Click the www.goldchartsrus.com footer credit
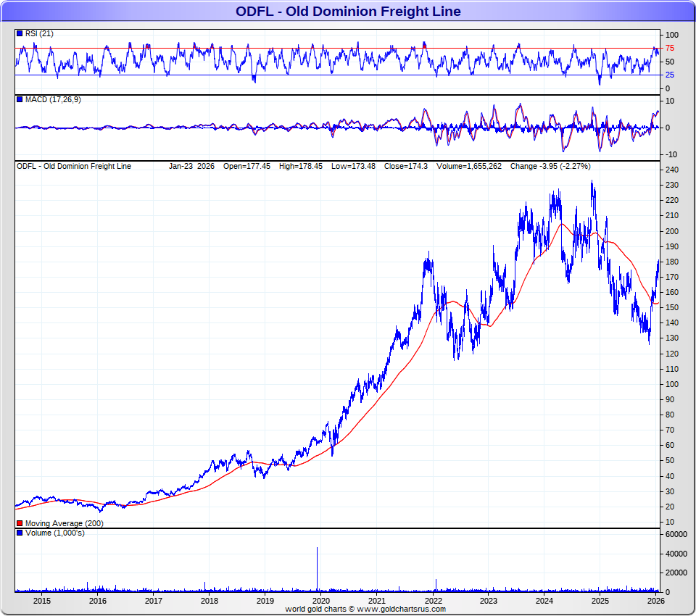 (401, 609)
